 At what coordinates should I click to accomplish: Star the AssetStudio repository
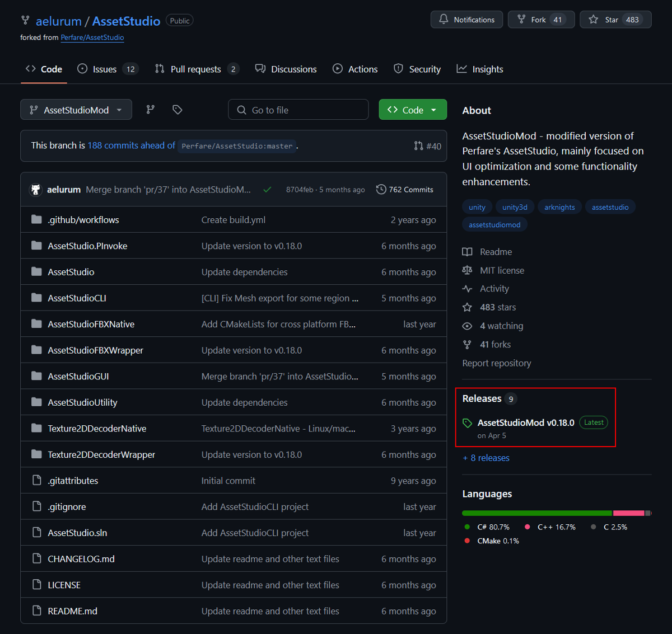[x=615, y=20]
